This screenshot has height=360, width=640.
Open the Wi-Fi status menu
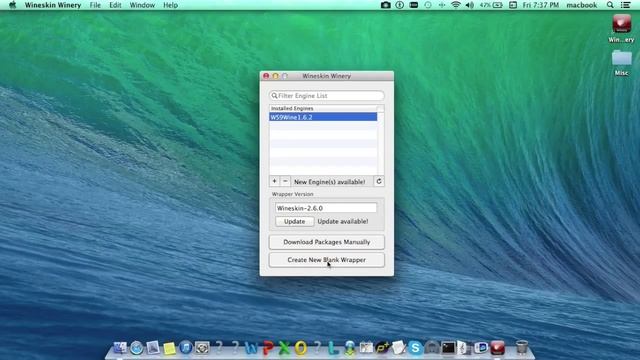coord(456,5)
